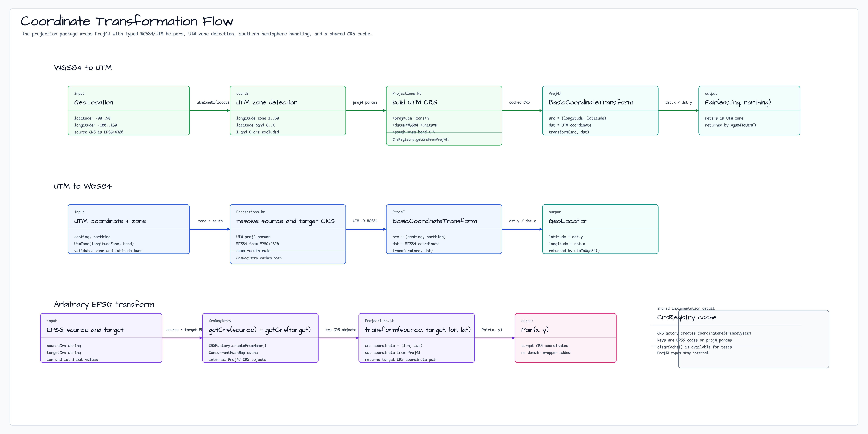
Task: Click '+proj=utm +zone=n' text
Action: coord(410,118)
